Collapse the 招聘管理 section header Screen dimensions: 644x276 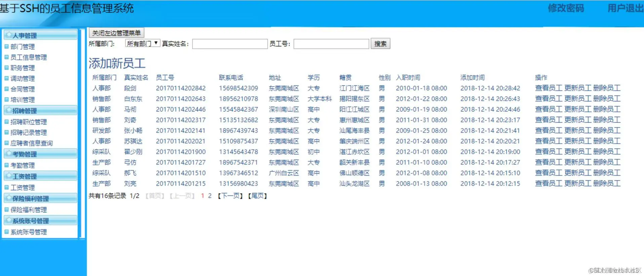point(40,110)
